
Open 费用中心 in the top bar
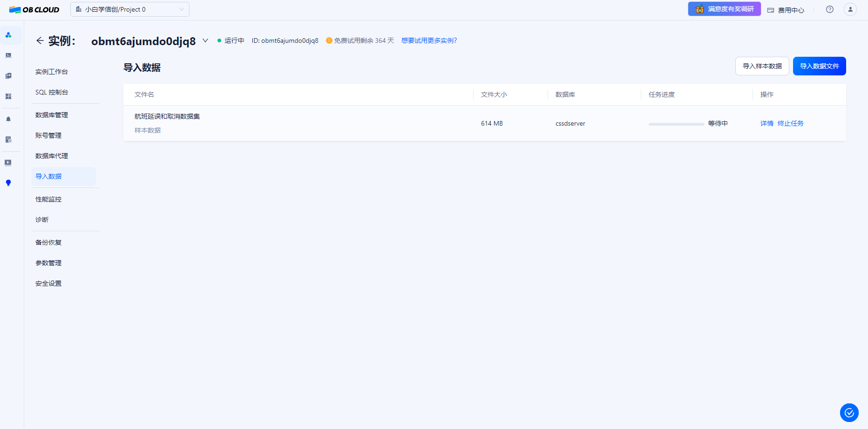786,10
